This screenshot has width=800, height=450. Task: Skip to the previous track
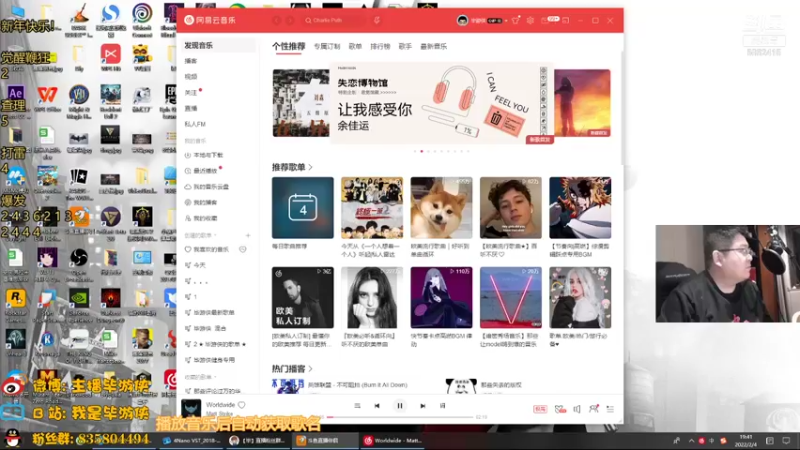[377, 406]
